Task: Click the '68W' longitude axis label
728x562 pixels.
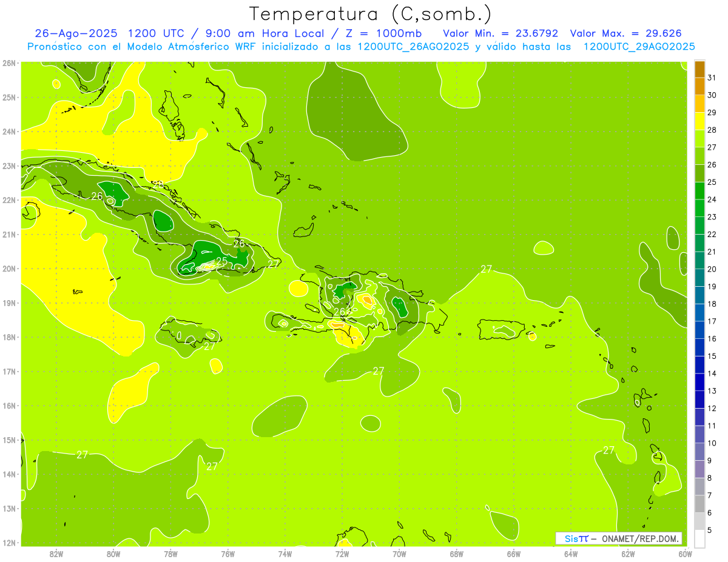Action: click(457, 554)
